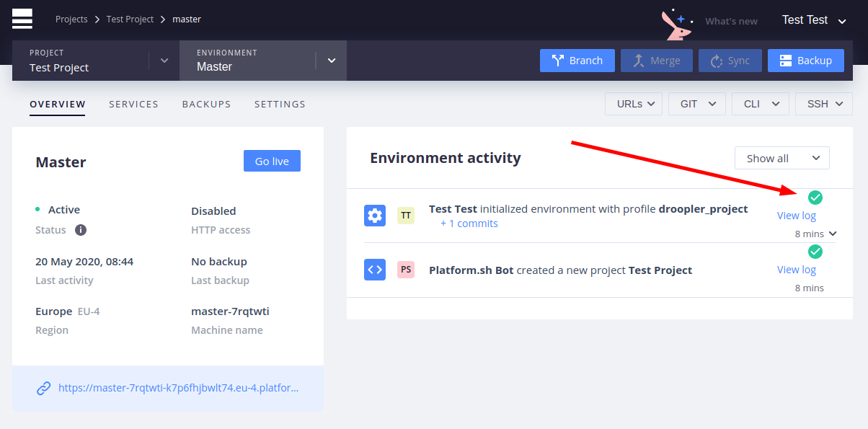Click Test Project in the breadcrumb
The height and width of the screenshot is (429, 868).
130,19
